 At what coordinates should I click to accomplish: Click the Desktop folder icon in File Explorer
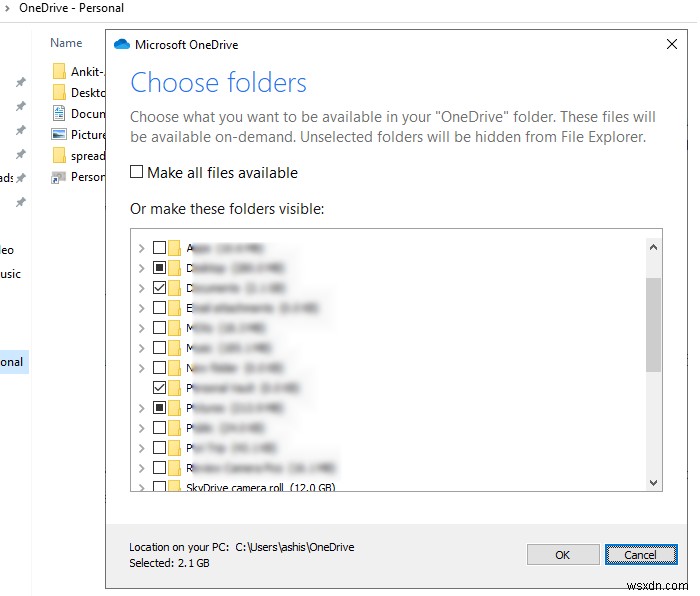pyautogui.click(x=59, y=92)
